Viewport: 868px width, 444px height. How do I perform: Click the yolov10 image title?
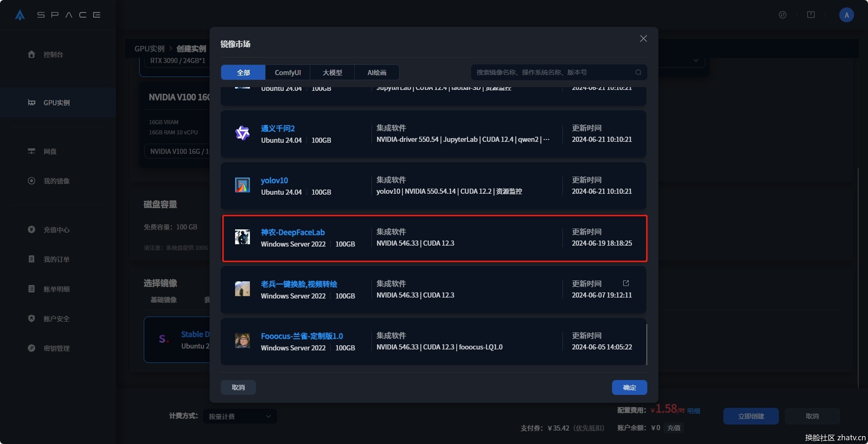pos(274,180)
